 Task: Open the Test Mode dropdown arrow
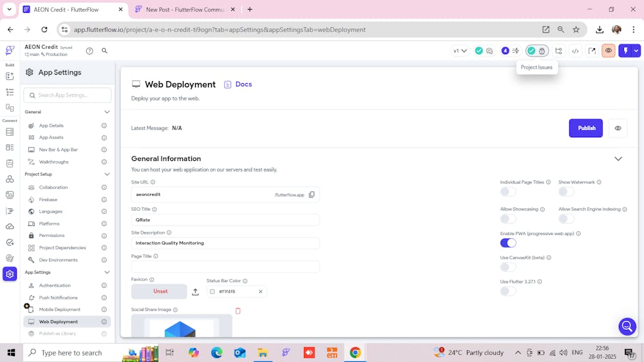pos(636,51)
